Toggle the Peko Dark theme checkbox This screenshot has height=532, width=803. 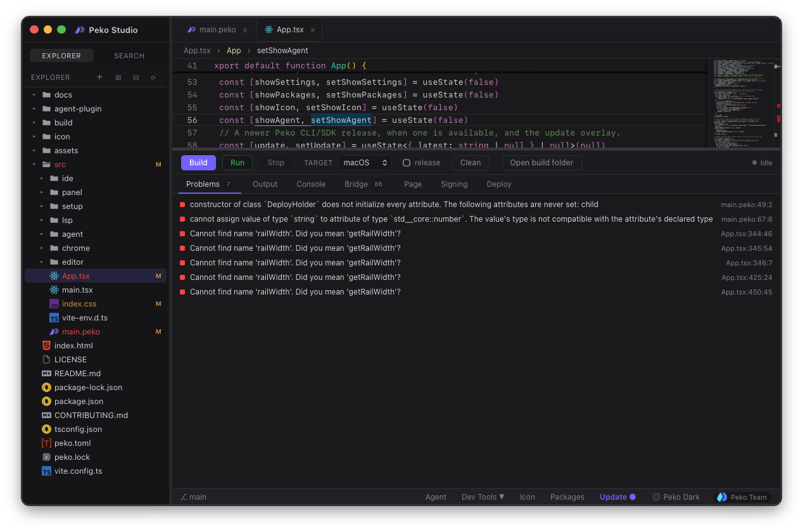coord(657,497)
